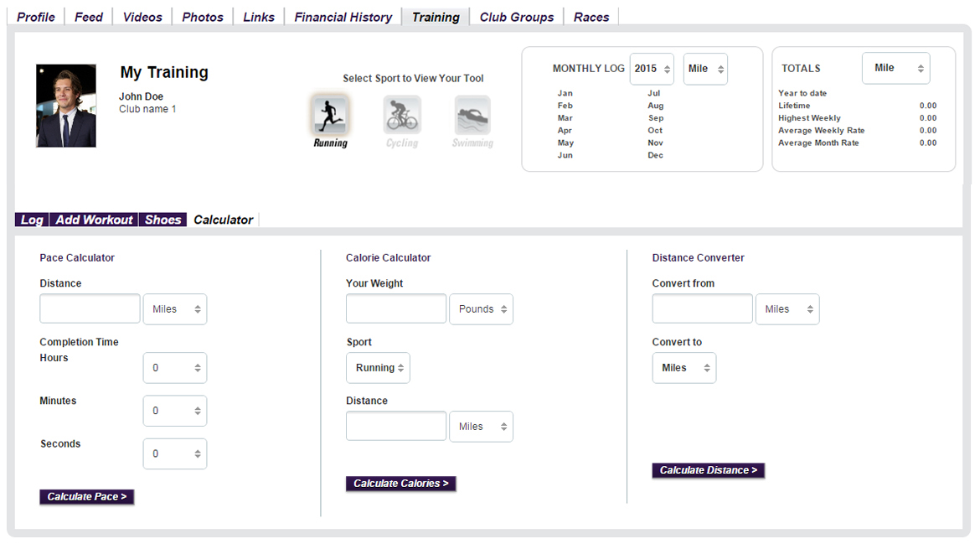Open the Minutes completion time selector
This screenshot has width=980, height=544.
[174, 411]
